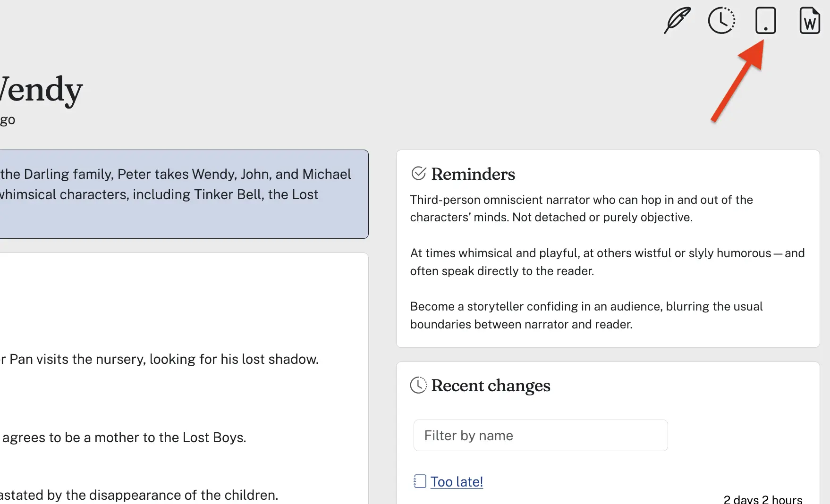Click the Reminders checkmark circle icon
830x504 pixels.
coord(419,173)
